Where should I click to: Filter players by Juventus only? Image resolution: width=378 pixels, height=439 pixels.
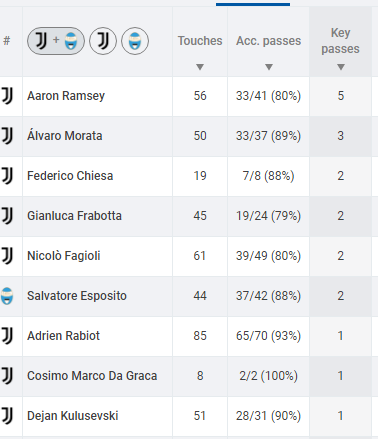(103, 41)
